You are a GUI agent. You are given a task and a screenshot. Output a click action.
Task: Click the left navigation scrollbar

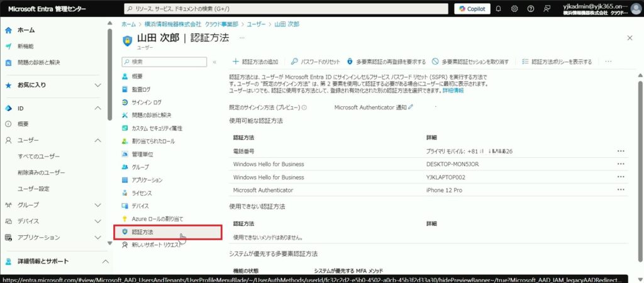[x=109, y=74]
